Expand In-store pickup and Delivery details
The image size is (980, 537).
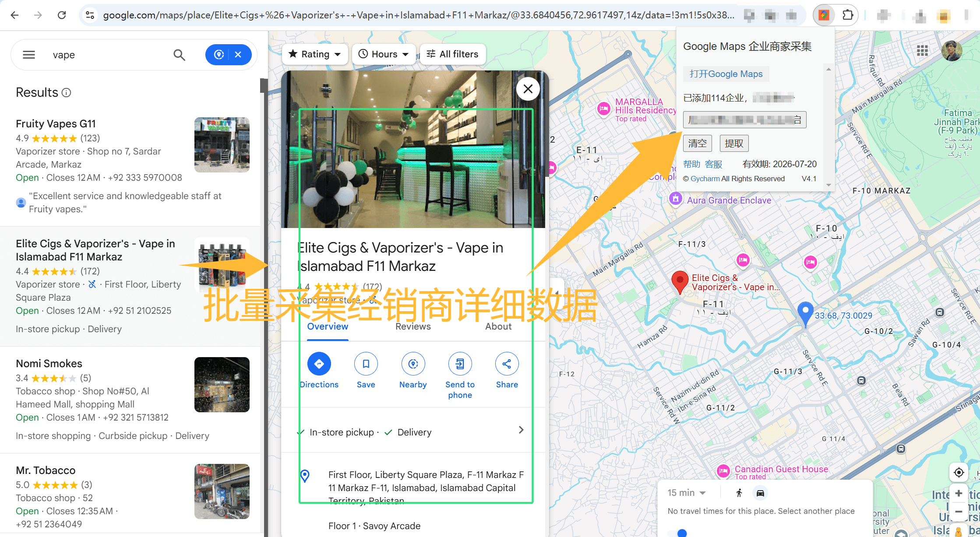coord(521,430)
